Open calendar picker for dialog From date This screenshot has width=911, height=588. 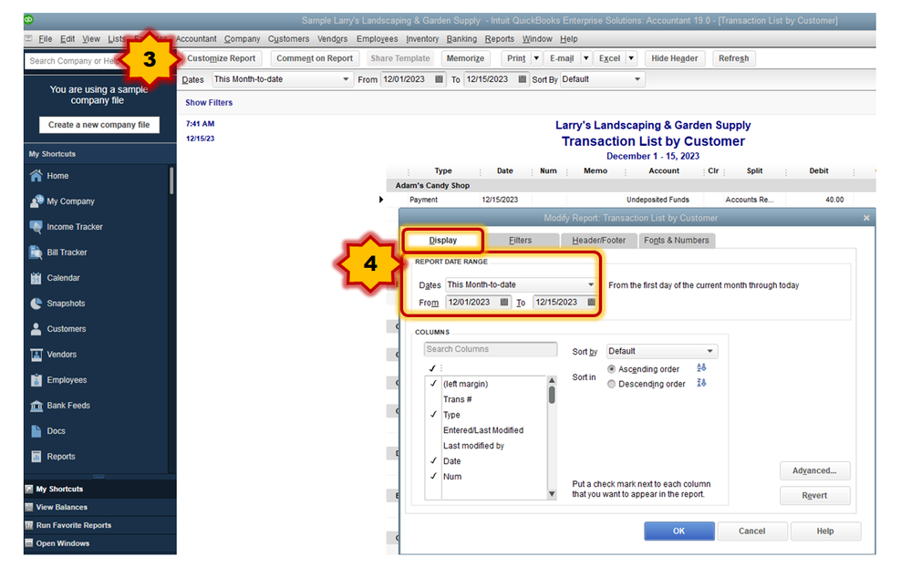[x=503, y=302]
